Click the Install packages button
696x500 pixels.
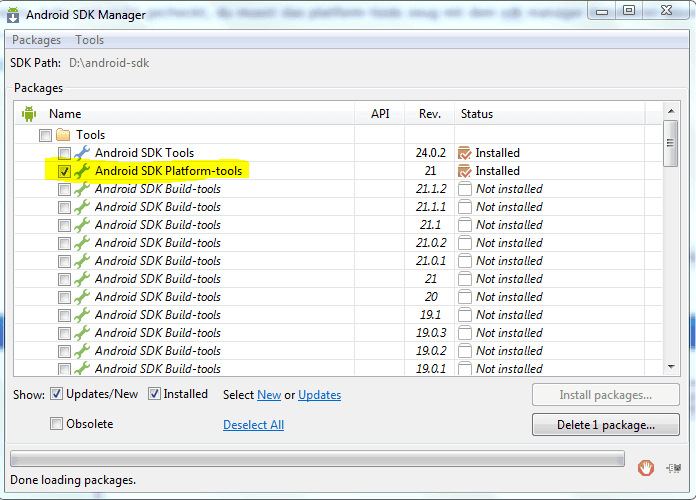pyautogui.click(x=606, y=395)
